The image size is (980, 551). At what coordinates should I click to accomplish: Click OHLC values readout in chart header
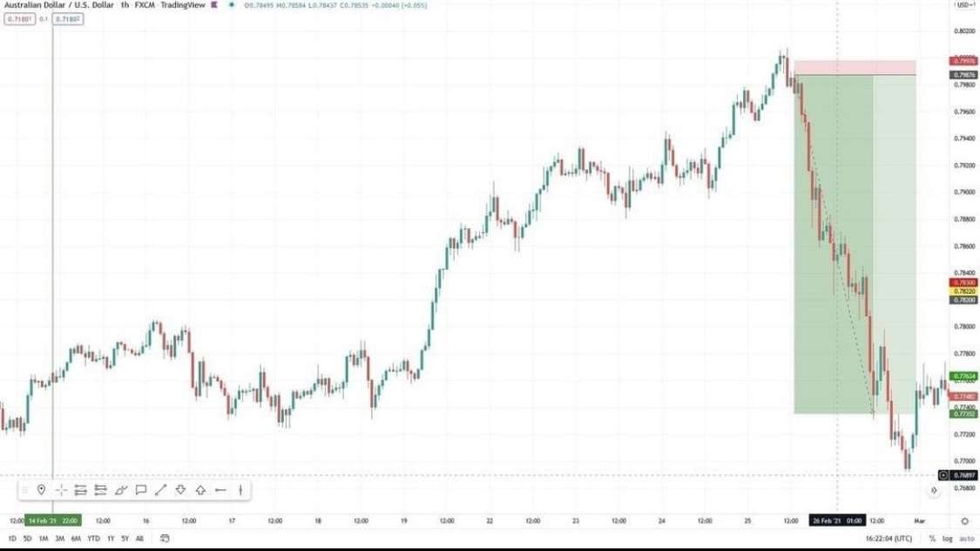click(335, 5)
